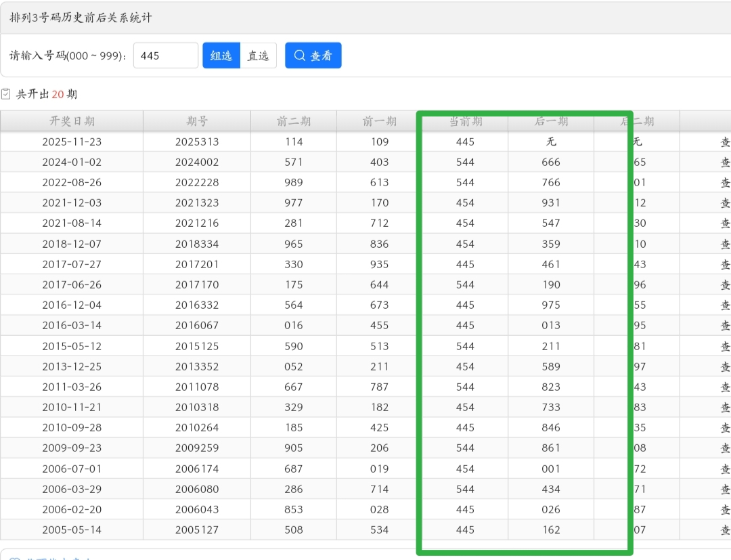Click the 前二期 column header
This screenshot has height=560, width=731.
click(x=294, y=121)
